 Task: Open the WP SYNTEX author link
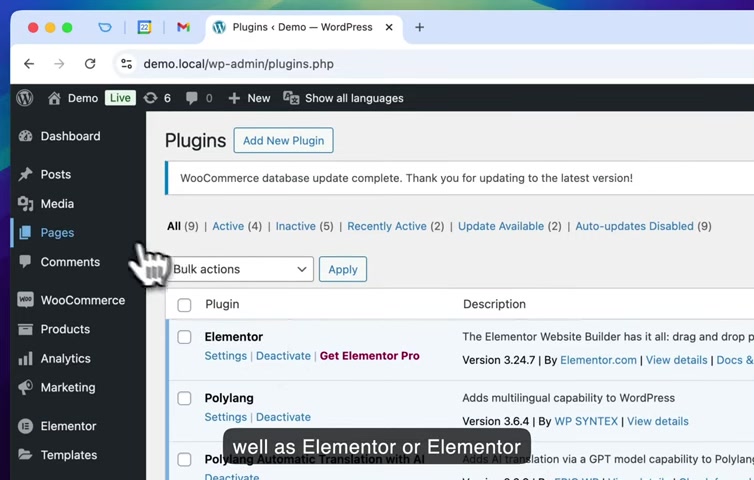click(x=586, y=421)
